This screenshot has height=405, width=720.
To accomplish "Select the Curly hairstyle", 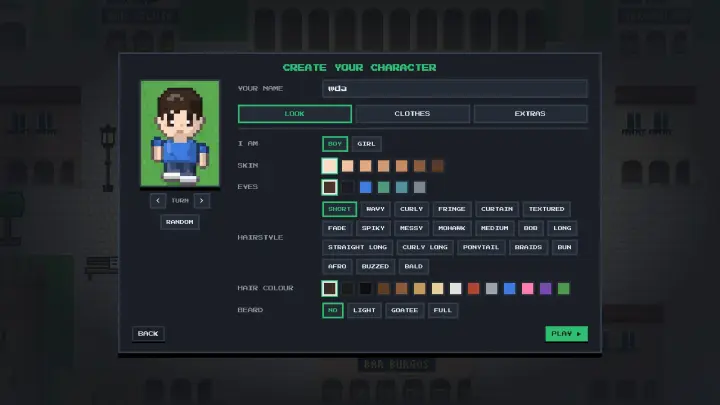I will click(411, 209).
